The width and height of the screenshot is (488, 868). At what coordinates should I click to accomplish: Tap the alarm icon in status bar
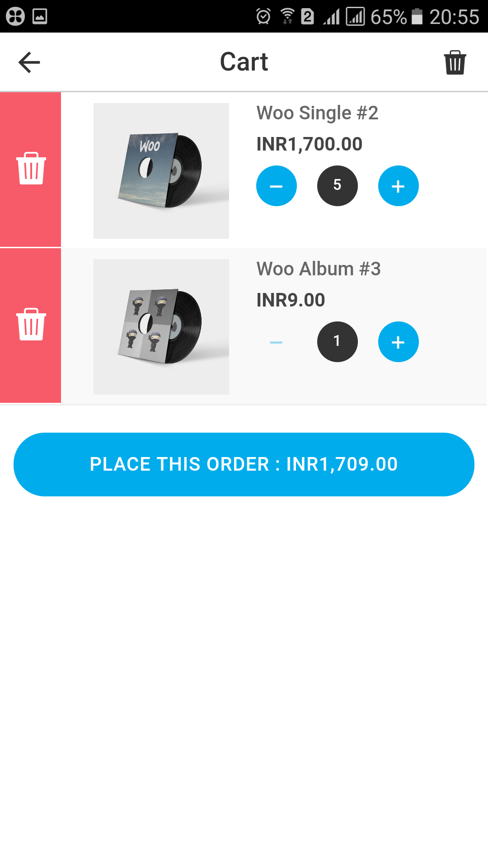click(263, 17)
